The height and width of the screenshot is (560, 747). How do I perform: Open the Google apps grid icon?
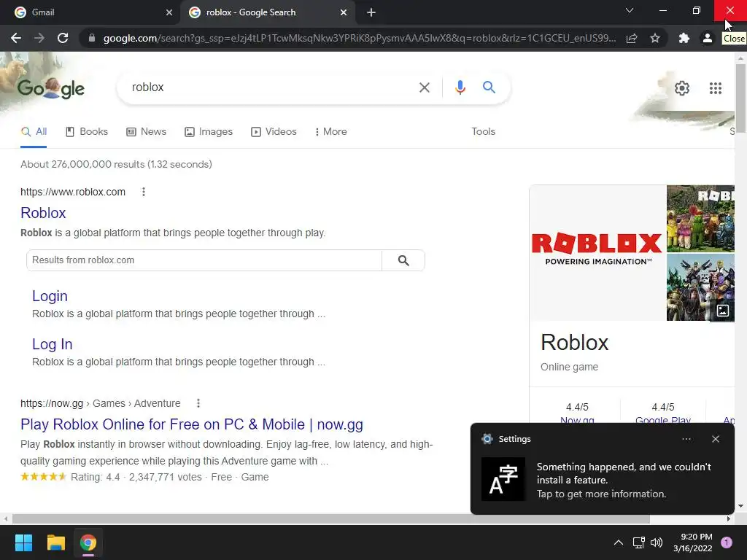tap(715, 88)
